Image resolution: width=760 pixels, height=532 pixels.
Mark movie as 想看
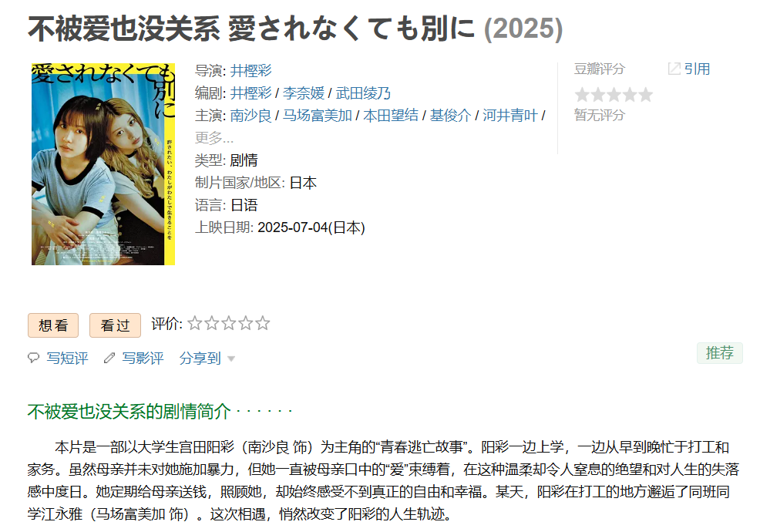point(53,325)
